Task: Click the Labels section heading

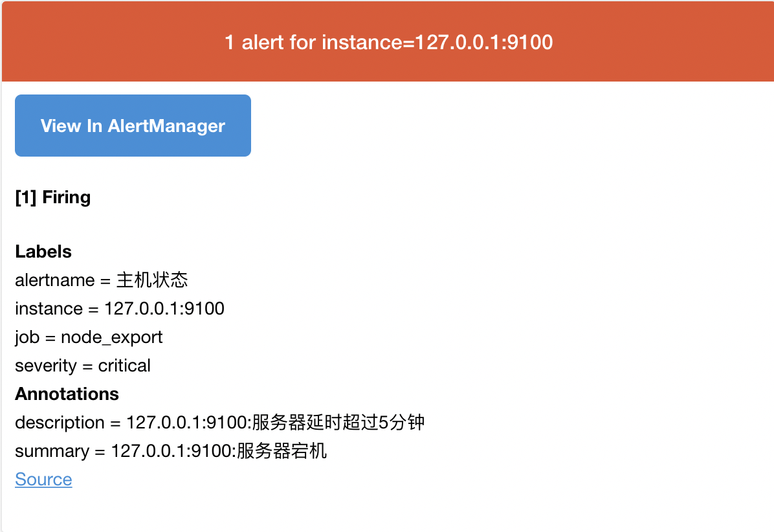Action: click(43, 252)
